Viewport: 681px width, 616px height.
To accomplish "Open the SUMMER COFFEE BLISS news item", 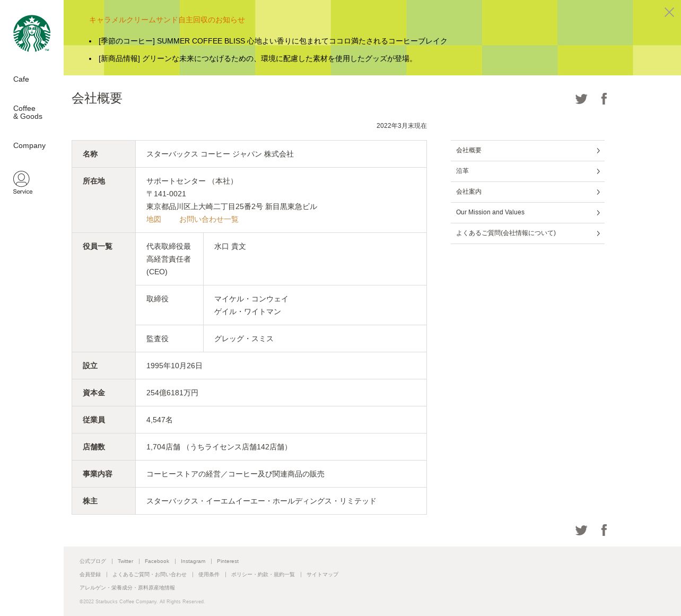I will click(x=273, y=41).
